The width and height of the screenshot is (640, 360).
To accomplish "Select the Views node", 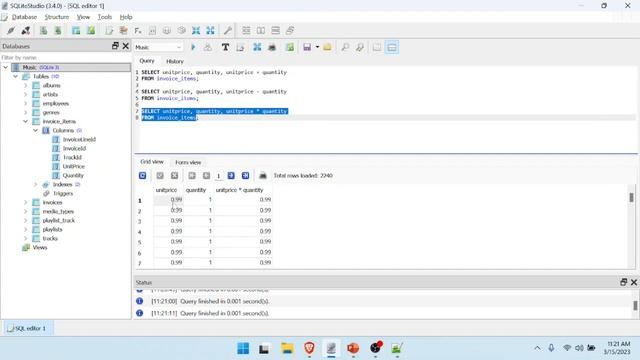I will click(40, 247).
